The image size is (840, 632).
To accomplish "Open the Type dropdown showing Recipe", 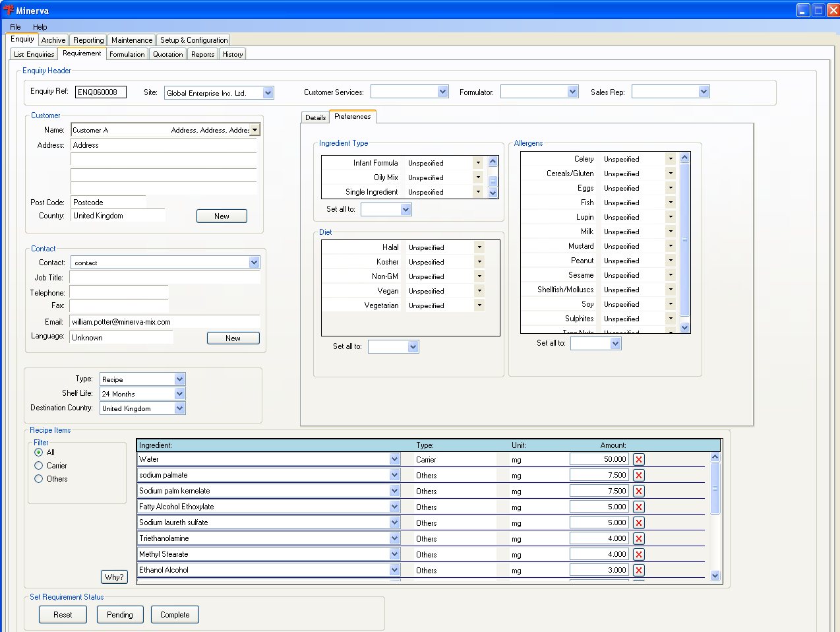I will point(179,379).
